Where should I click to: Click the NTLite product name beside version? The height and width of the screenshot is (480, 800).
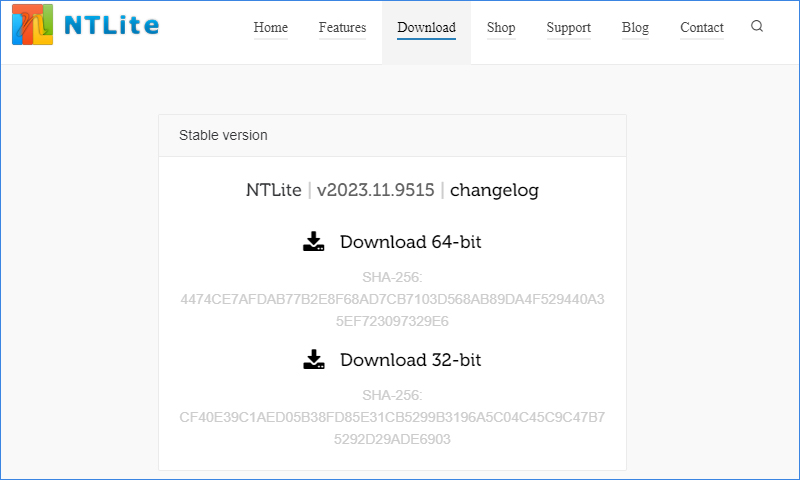pyautogui.click(x=273, y=190)
